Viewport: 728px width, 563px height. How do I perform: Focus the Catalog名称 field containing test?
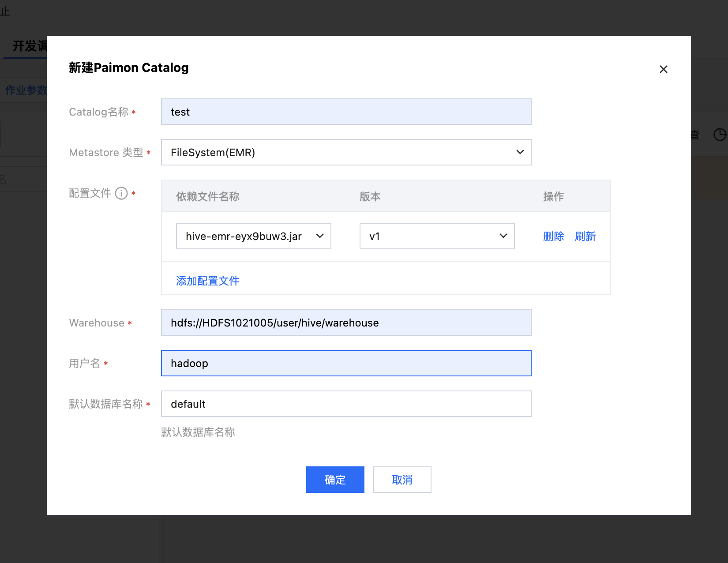click(346, 112)
